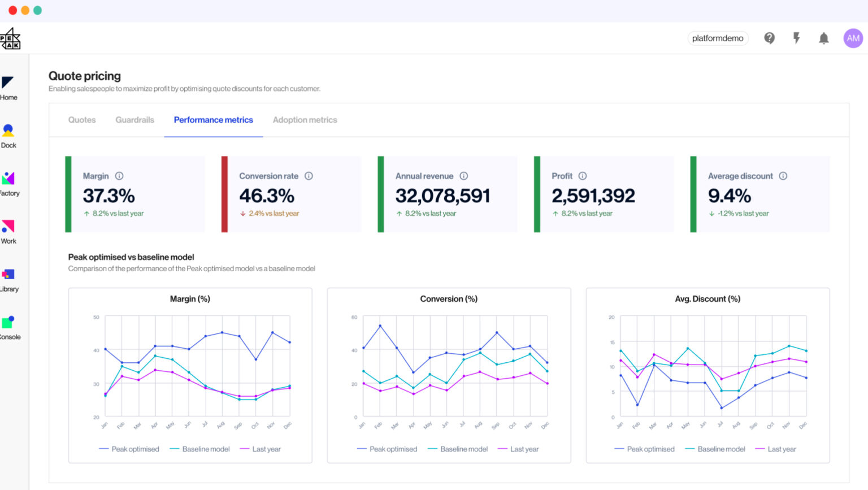Screen dimensions: 868x490
Task: Click info icon next to Average discount
Action: [783, 176]
